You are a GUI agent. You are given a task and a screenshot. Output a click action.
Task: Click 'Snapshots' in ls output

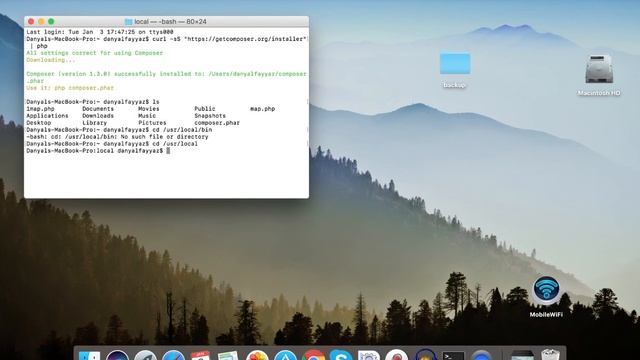point(210,116)
